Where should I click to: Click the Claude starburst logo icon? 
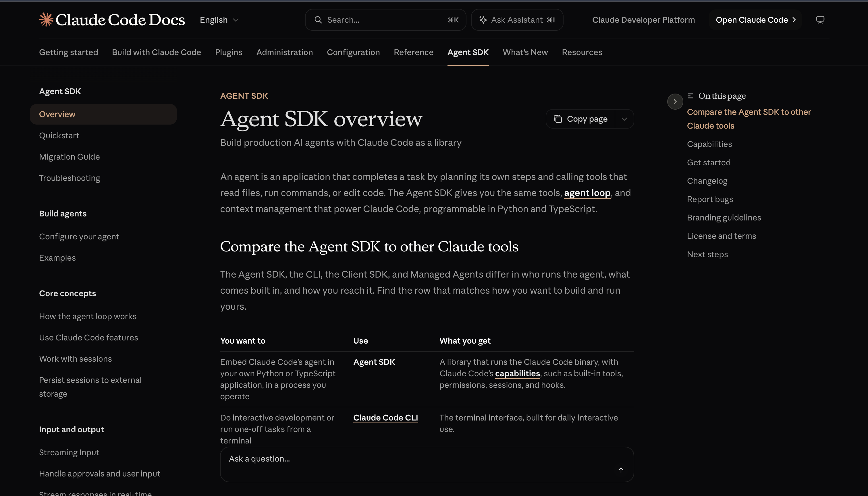(x=46, y=20)
